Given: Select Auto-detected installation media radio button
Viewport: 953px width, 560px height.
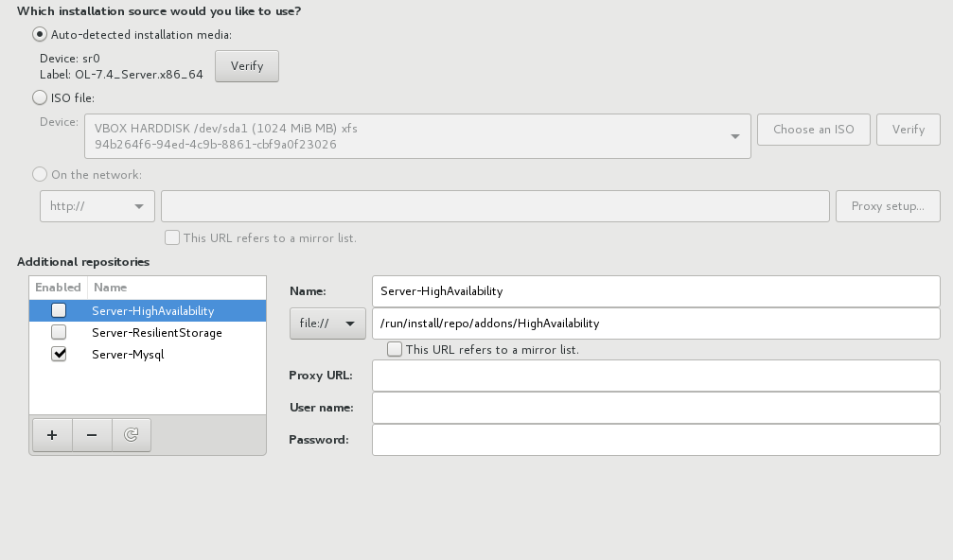Looking at the screenshot, I should [40, 35].
